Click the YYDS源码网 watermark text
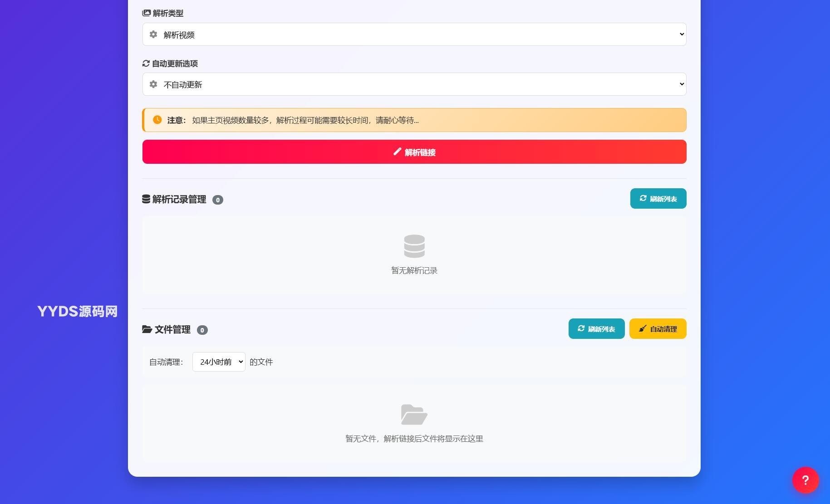The image size is (830, 504). [77, 311]
